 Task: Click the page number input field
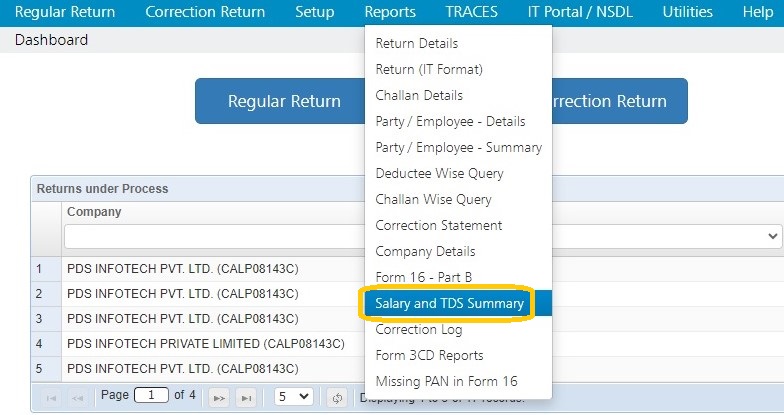[x=152, y=396]
